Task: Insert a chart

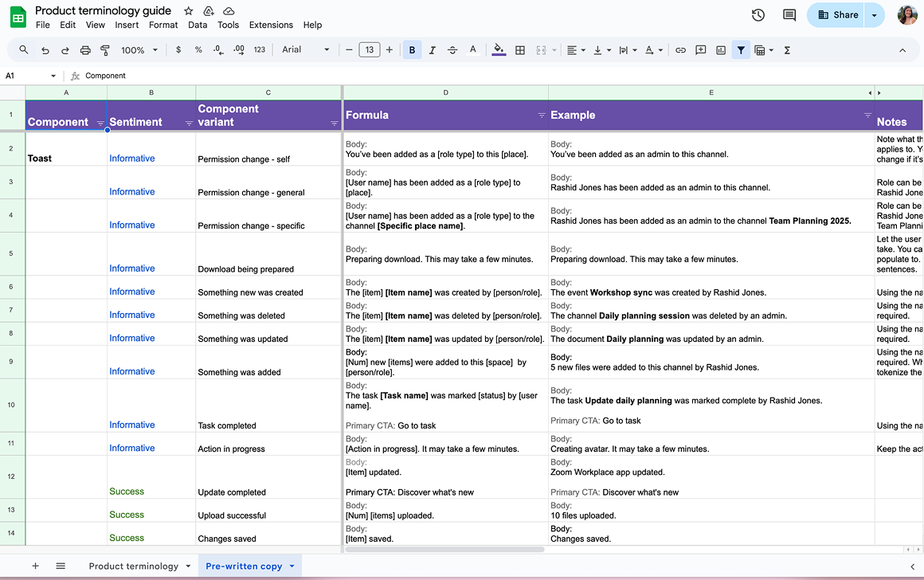Action: point(721,49)
